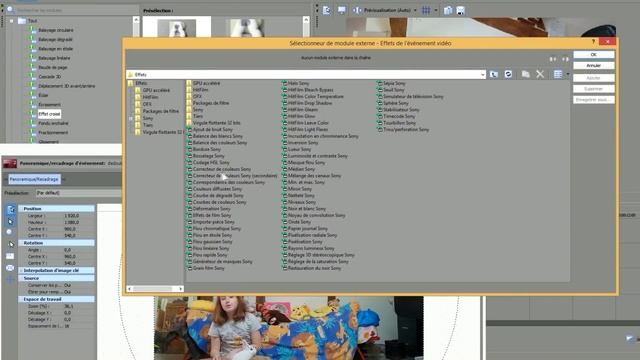Expand Interpolation d'image clé section
The height and width of the screenshot is (360, 640).
(21, 271)
